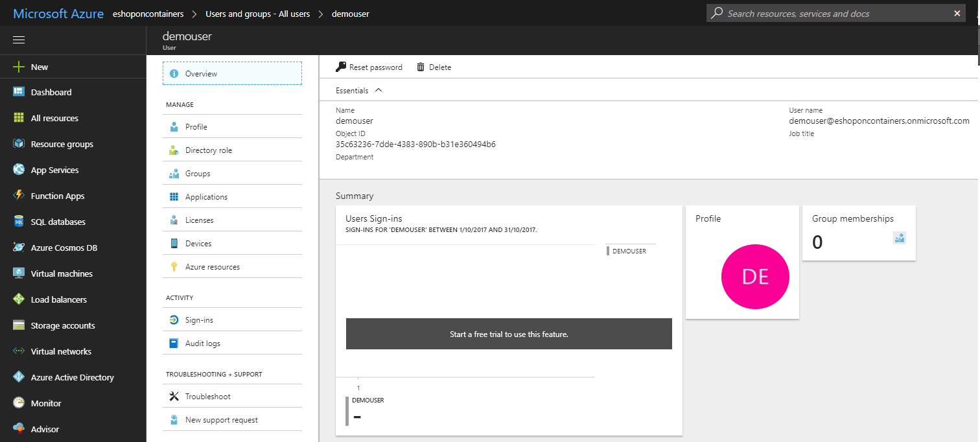Open the Directory role menu item
Screen dimensions: 980x442
tap(232, 150)
